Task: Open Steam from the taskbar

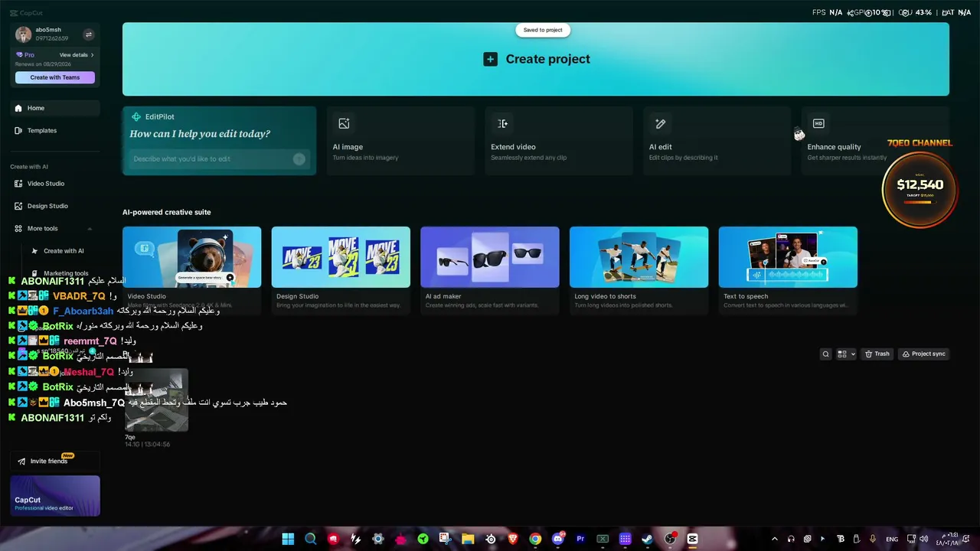Action: pyautogui.click(x=648, y=539)
